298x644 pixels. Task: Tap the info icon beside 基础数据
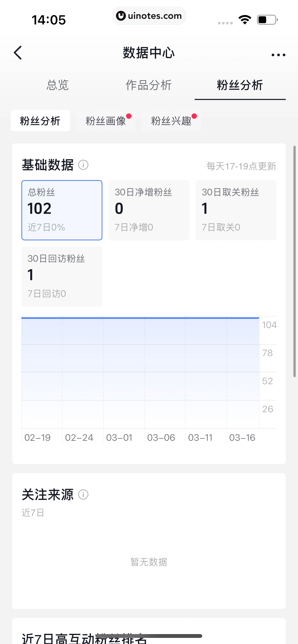pyautogui.click(x=83, y=165)
